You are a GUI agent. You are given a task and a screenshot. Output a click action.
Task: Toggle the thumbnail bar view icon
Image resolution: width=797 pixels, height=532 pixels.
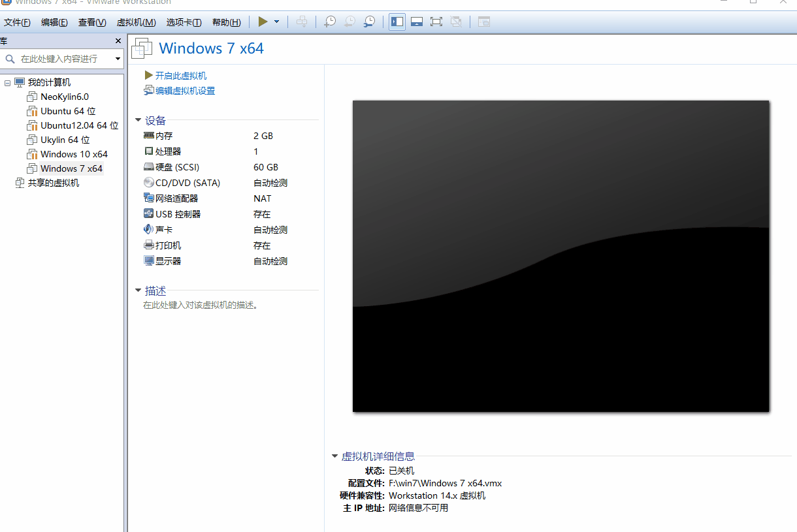point(417,22)
